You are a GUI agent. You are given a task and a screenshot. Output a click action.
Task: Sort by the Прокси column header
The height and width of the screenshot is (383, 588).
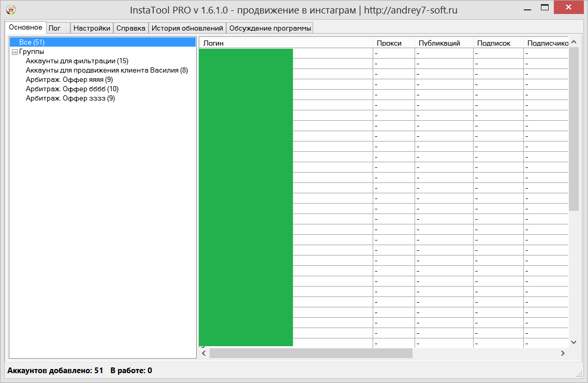click(394, 43)
